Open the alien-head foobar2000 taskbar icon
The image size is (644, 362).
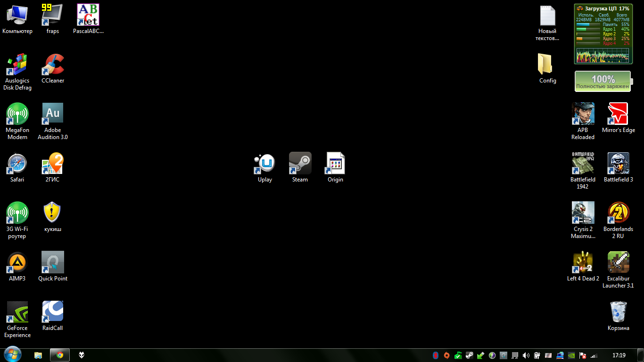[x=82, y=355]
